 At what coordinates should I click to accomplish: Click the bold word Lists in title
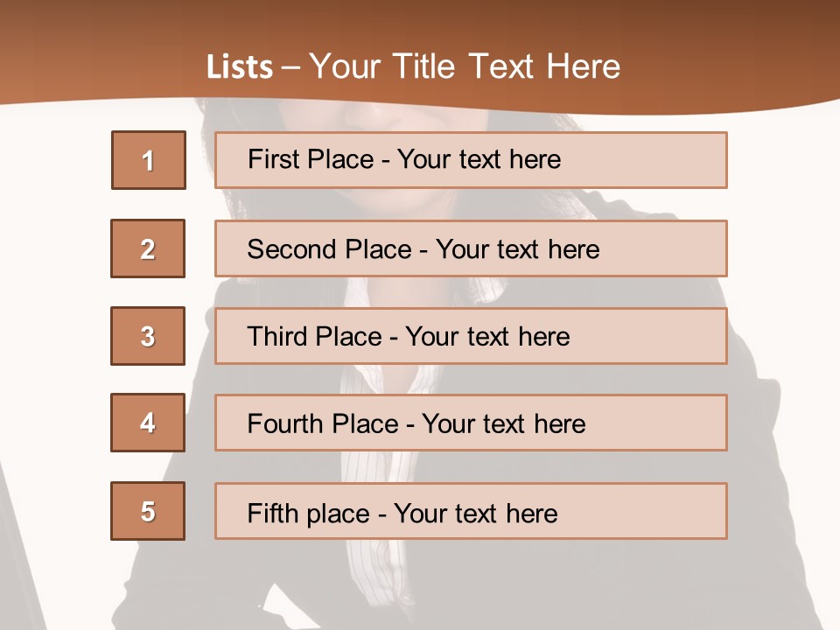click(240, 67)
